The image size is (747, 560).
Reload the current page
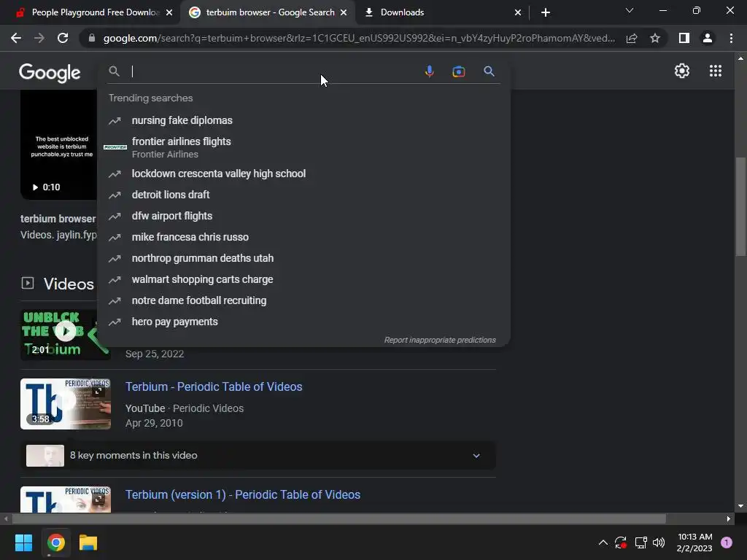(x=63, y=38)
